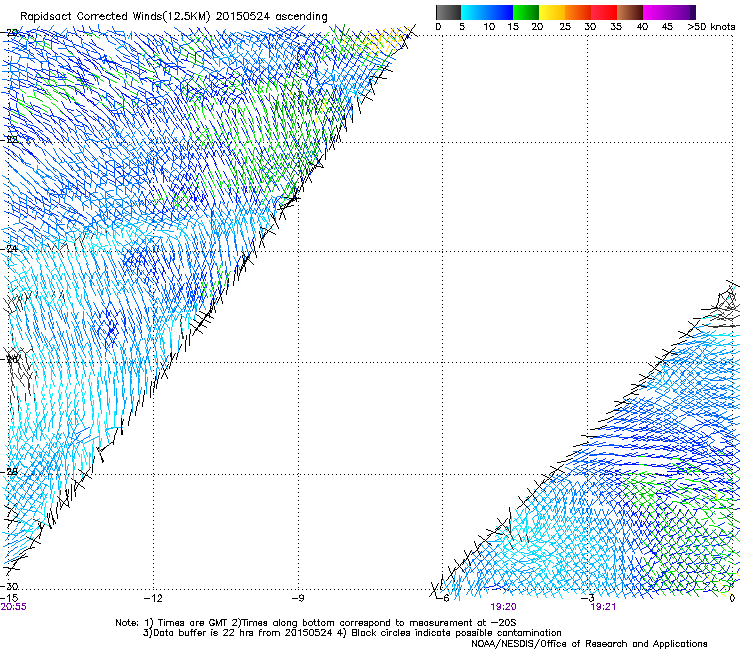Click the Rapidscat Corrected Winds title text

[174, 16]
